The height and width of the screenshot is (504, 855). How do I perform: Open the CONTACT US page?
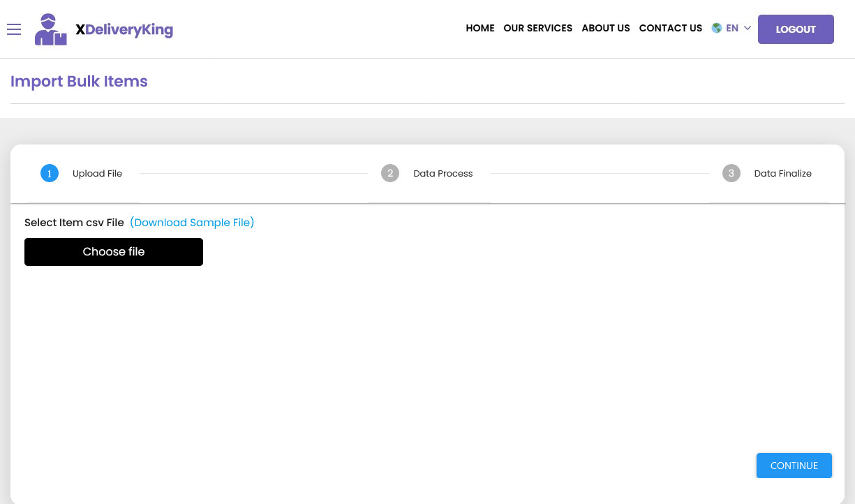(670, 29)
